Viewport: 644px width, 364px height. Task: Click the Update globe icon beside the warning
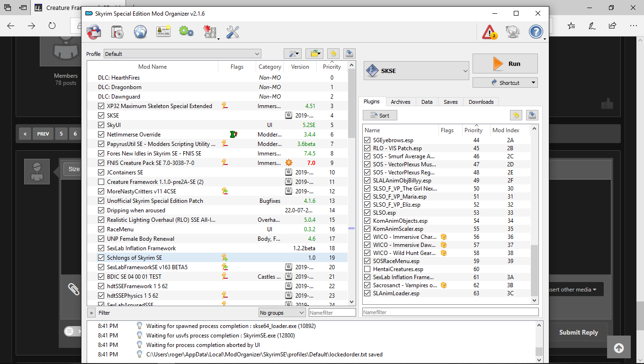pyautogui.click(x=513, y=32)
